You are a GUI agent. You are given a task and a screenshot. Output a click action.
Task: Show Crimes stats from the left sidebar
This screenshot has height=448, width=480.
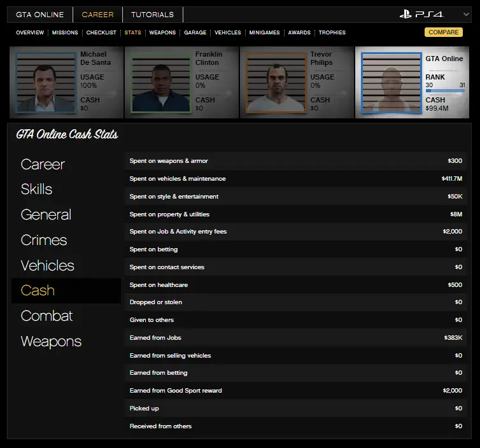pyautogui.click(x=43, y=240)
